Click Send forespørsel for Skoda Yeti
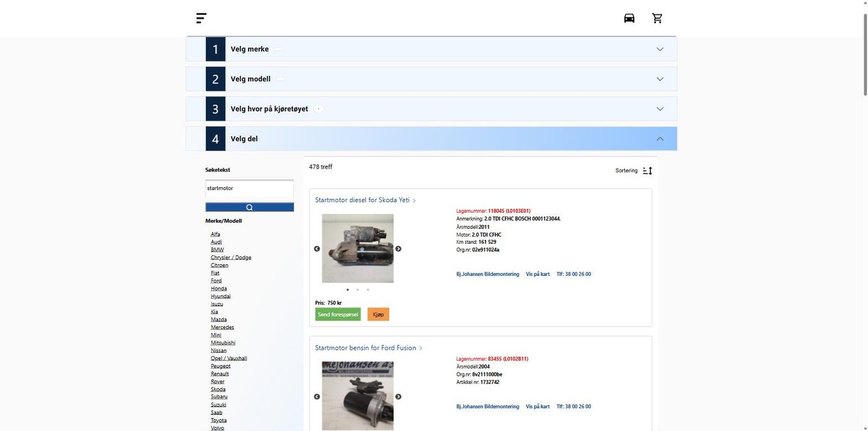Image resolution: width=868 pixels, height=431 pixels. pos(338,314)
